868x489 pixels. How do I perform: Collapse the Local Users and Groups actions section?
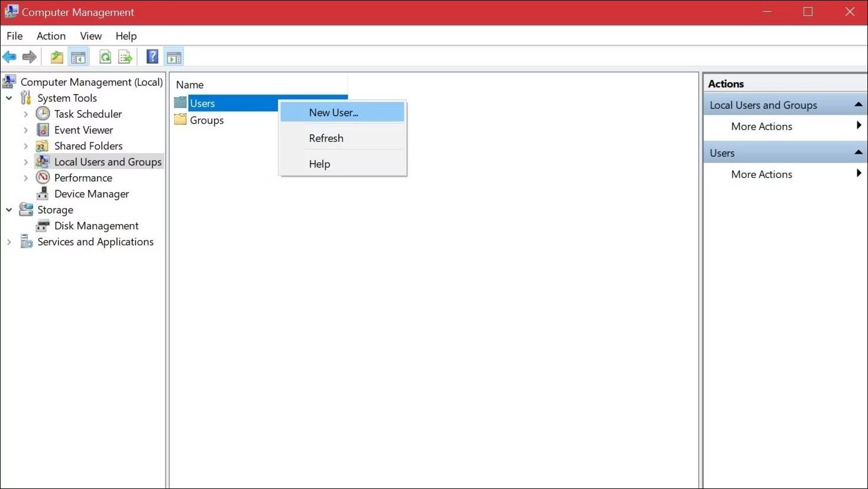pyautogui.click(x=858, y=105)
